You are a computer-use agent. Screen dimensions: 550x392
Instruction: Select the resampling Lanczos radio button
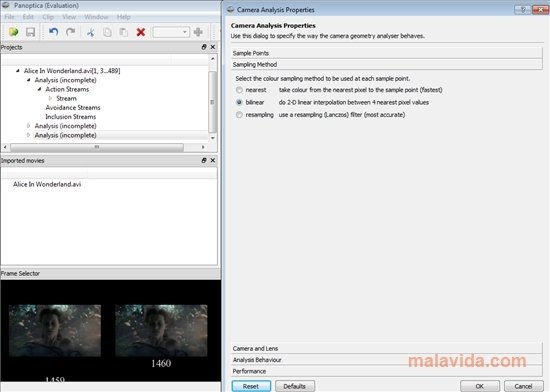coord(239,115)
